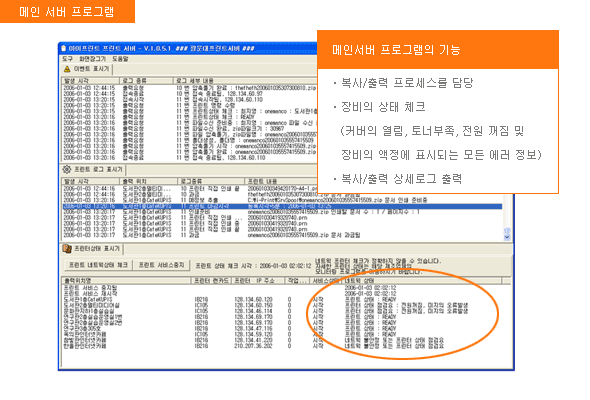
Task: Select the 프린터상태 표시기 tab
Action: tap(93, 249)
